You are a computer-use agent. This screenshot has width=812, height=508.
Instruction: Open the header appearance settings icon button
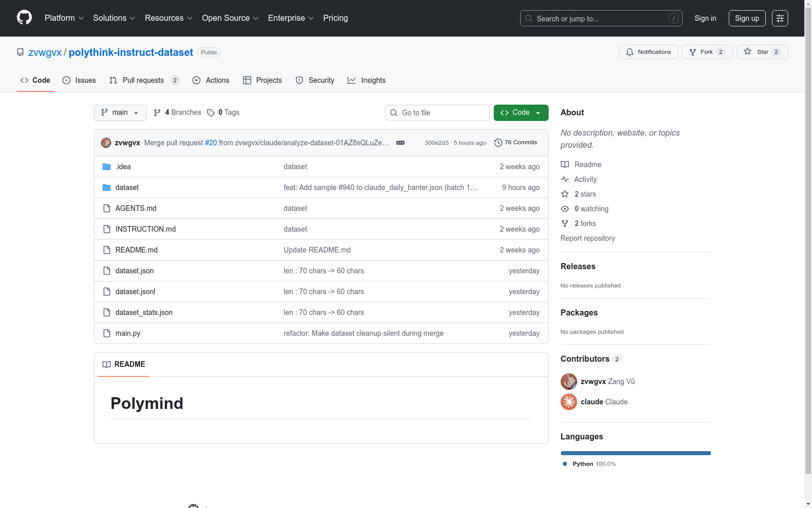point(780,18)
